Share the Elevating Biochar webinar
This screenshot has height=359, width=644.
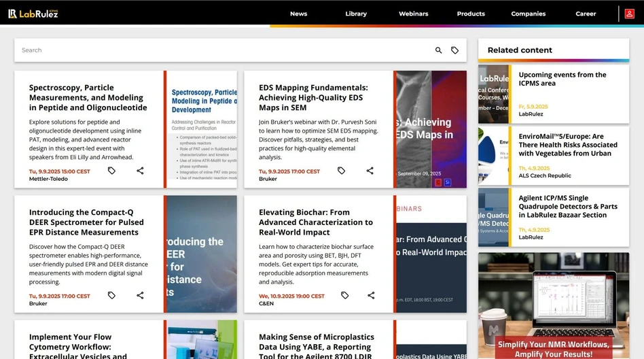click(x=372, y=295)
